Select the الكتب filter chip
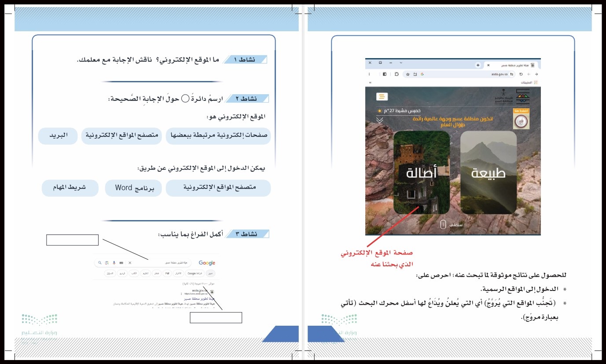This screenshot has width=606, height=364. 134,273
